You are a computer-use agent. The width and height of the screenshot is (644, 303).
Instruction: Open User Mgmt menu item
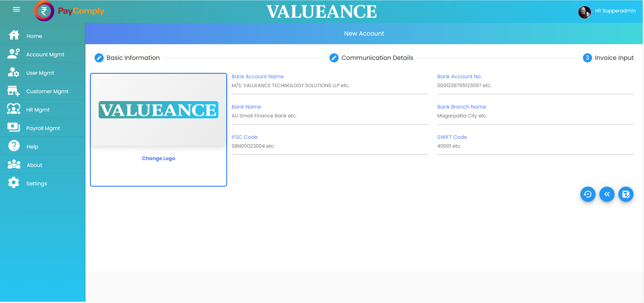coord(42,72)
